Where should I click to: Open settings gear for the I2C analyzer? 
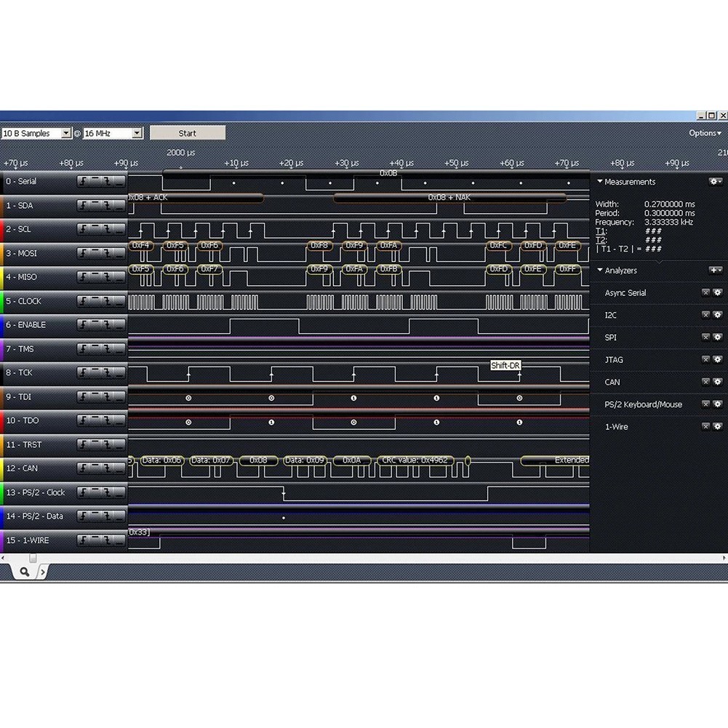pyautogui.click(x=717, y=315)
